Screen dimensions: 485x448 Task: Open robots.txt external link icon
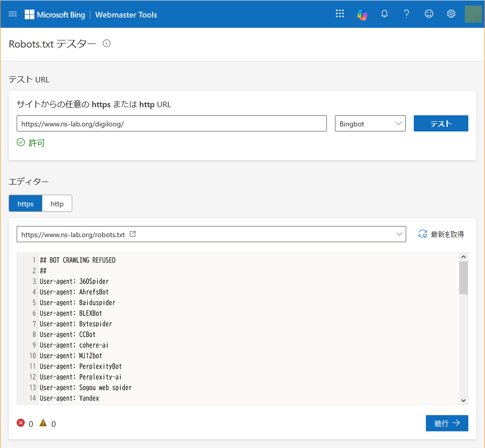coord(133,234)
